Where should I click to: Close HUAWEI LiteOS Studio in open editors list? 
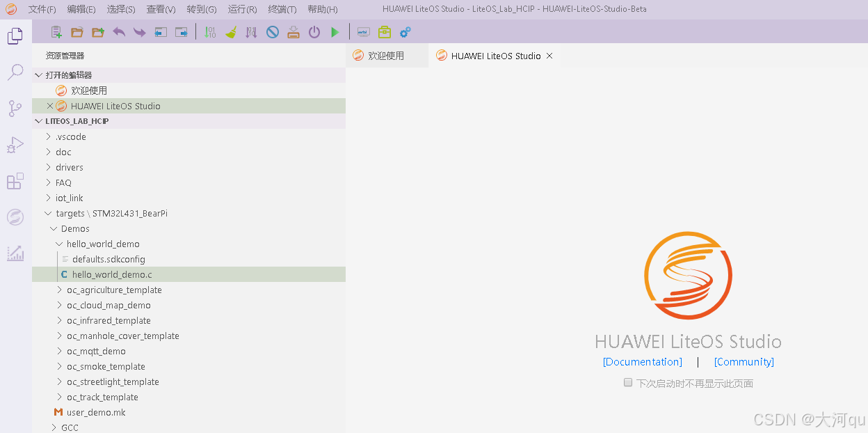pos(49,106)
